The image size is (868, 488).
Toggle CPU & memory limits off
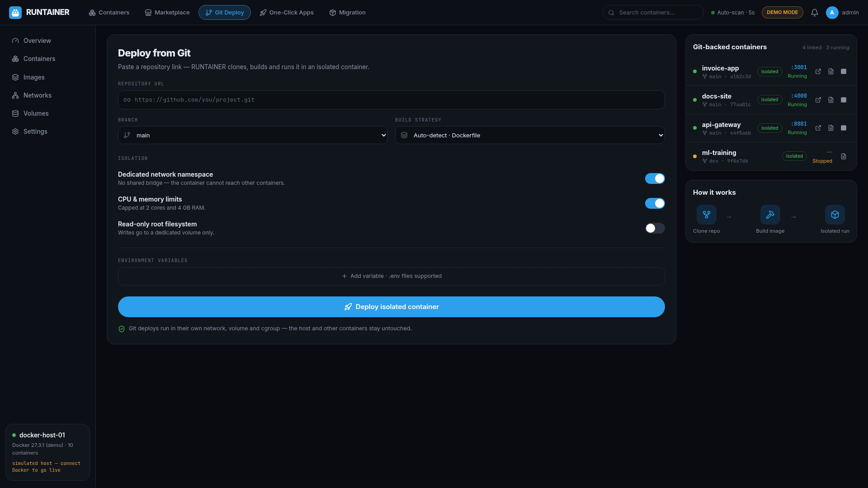tap(655, 203)
